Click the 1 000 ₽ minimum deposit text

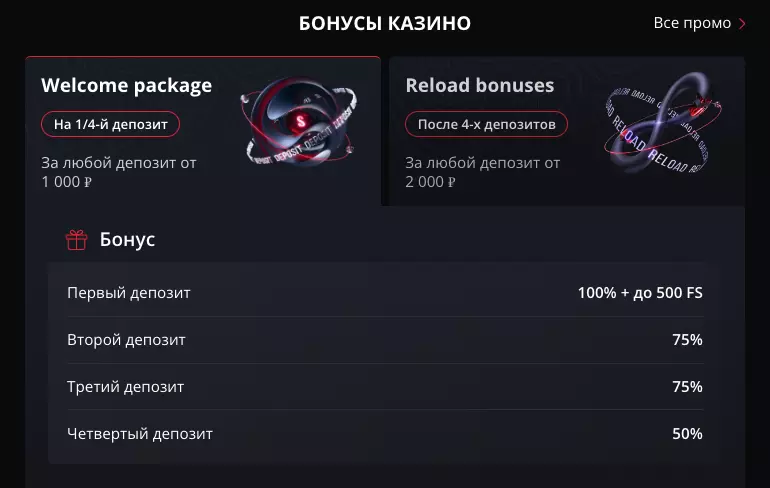click(65, 182)
